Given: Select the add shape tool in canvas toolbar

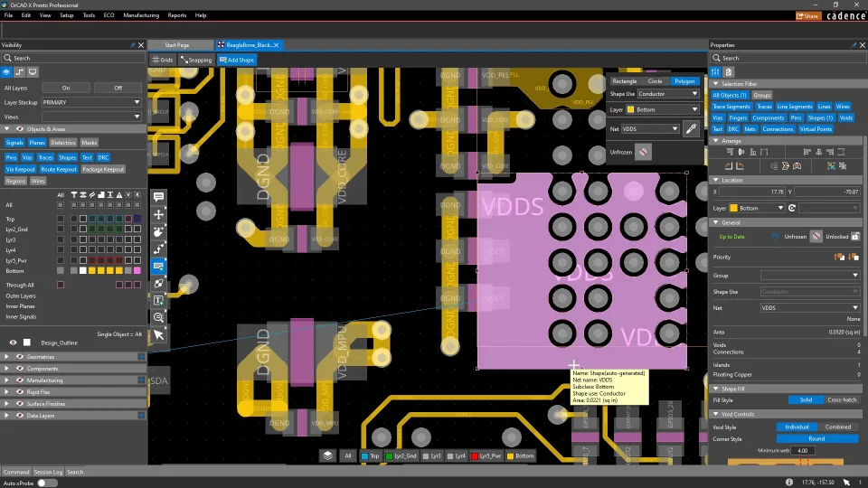Looking at the screenshot, I should 159,266.
